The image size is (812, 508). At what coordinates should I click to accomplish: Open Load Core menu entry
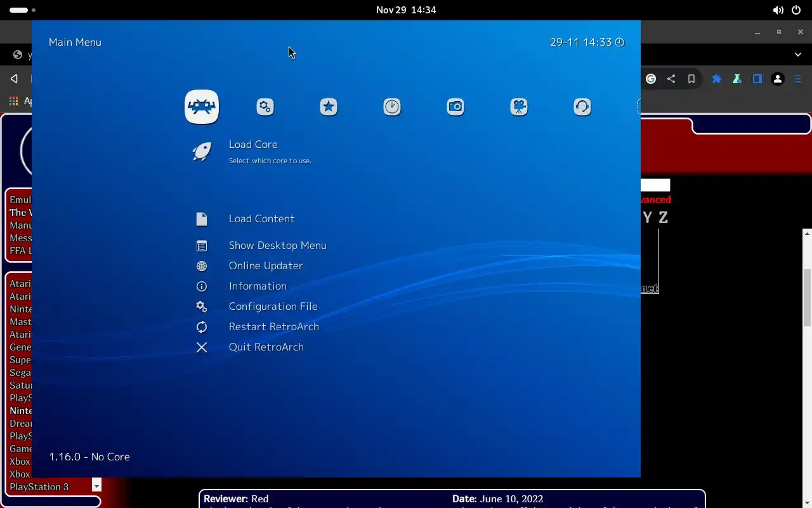click(253, 145)
